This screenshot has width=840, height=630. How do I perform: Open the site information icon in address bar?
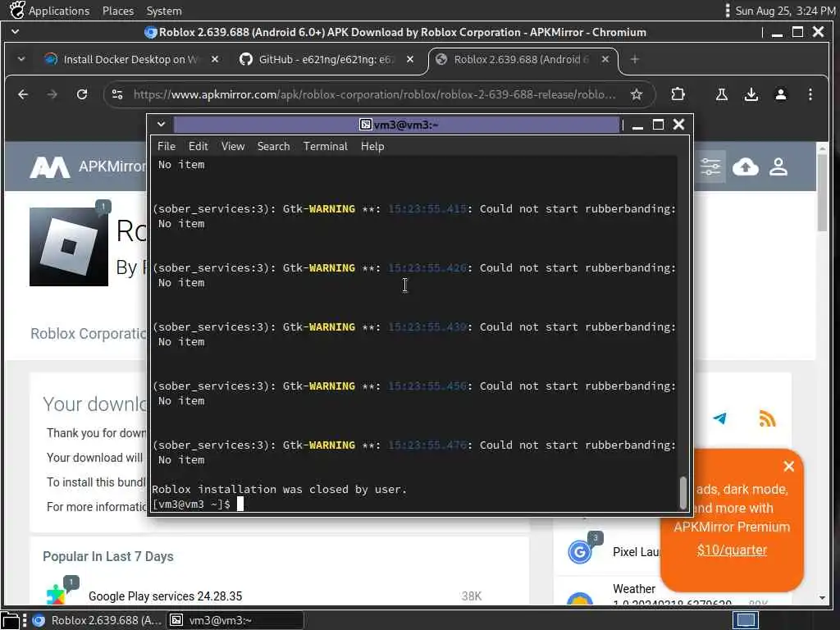point(117,94)
